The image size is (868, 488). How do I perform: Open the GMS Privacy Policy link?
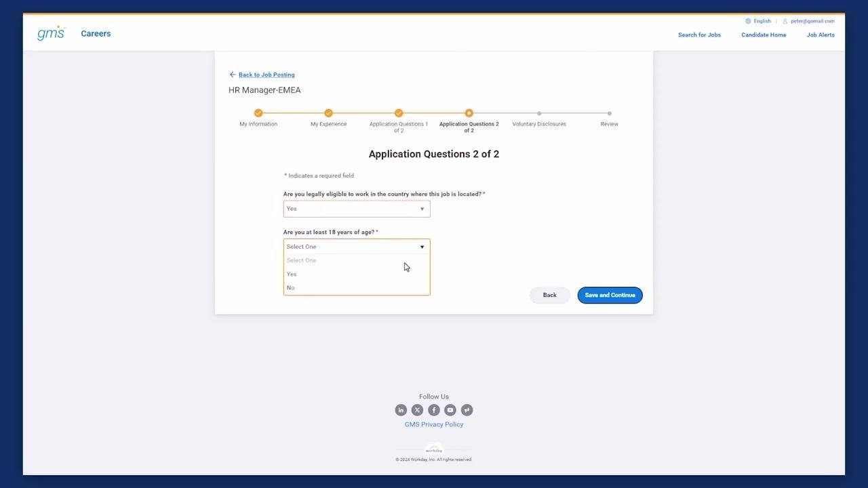(434, 424)
